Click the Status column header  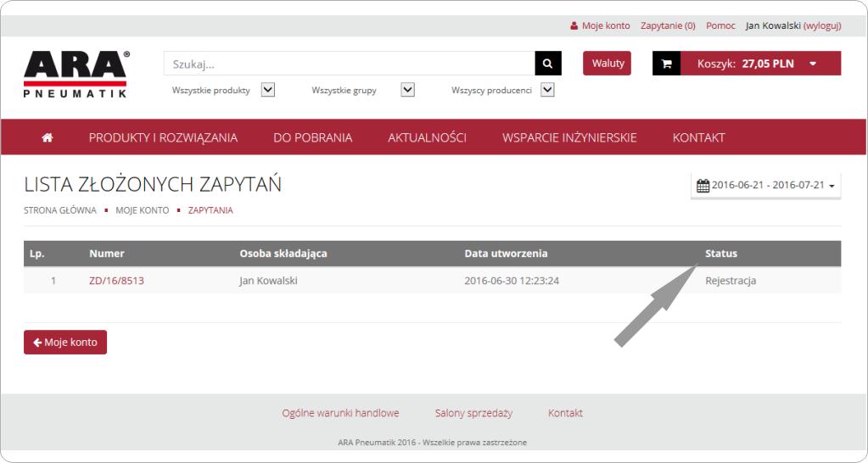[721, 254]
